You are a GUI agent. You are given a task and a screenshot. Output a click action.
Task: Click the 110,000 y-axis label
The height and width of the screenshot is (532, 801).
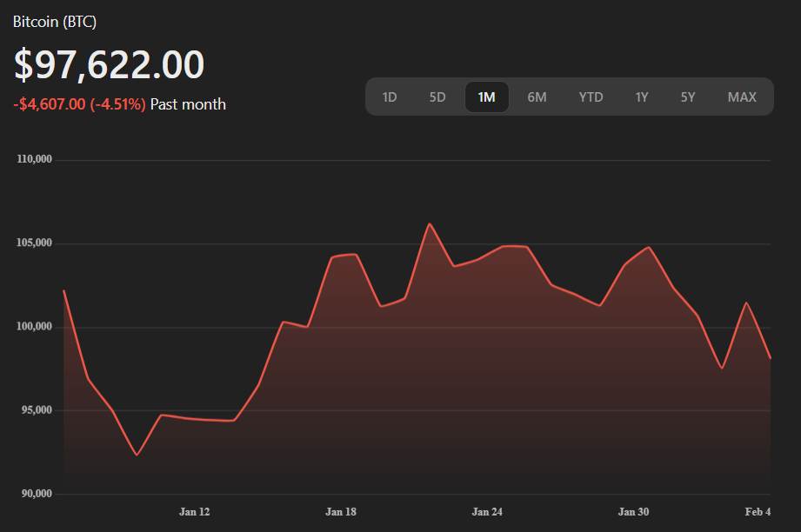pyautogui.click(x=34, y=159)
